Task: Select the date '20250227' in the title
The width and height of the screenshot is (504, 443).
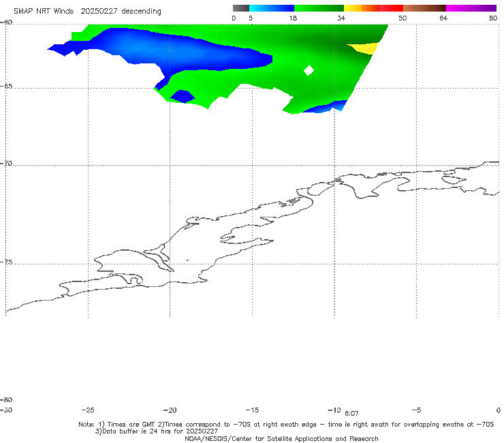Action: pyautogui.click(x=99, y=11)
